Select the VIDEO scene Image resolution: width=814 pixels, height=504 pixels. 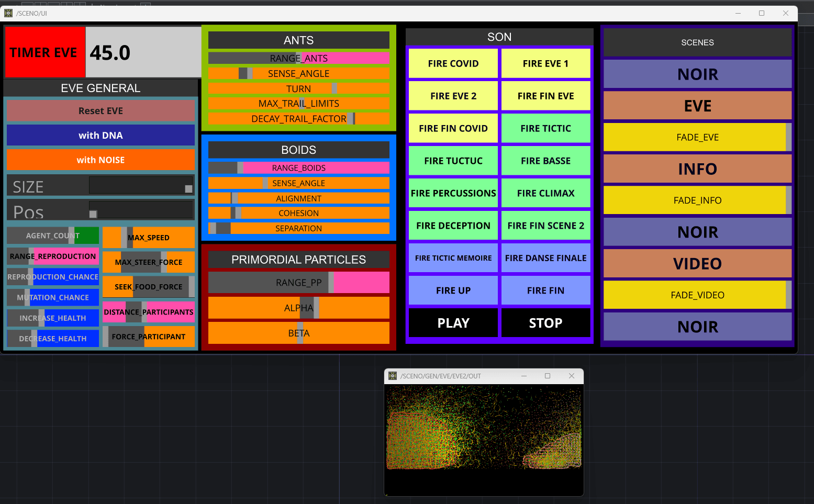coord(697,264)
